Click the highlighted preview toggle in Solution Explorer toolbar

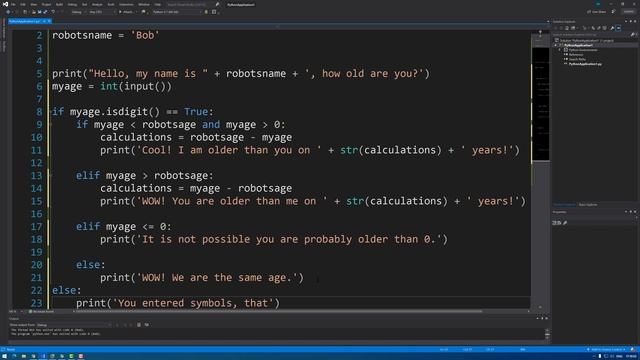coord(618,28)
